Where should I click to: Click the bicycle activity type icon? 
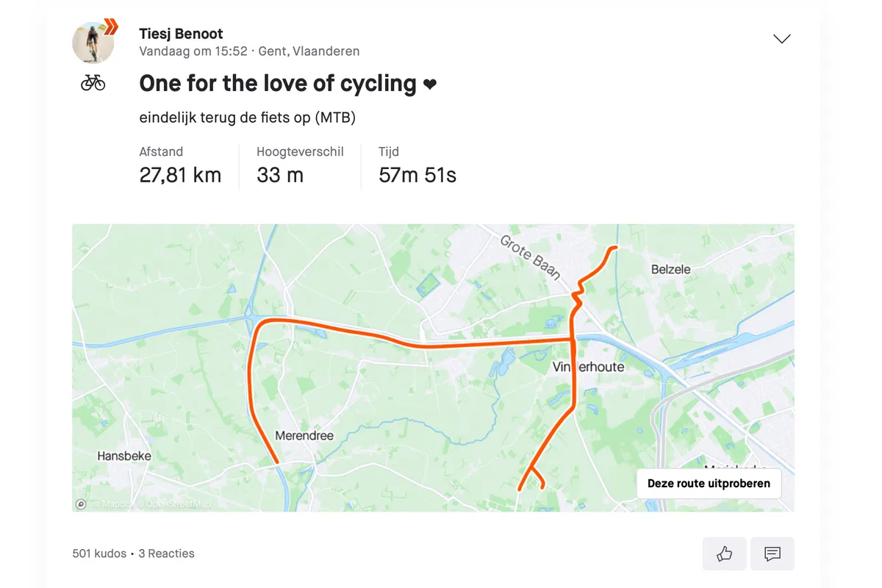point(93,82)
